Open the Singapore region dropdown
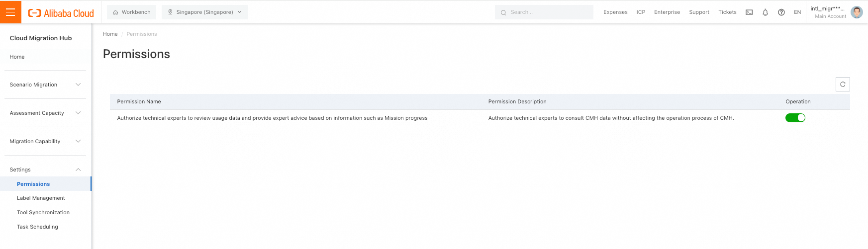The image size is (868, 249). [205, 12]
